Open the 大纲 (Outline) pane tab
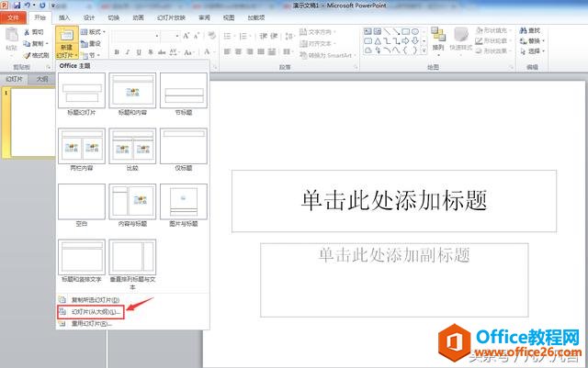This screenshot has width=588, height=368. point(42,80)
